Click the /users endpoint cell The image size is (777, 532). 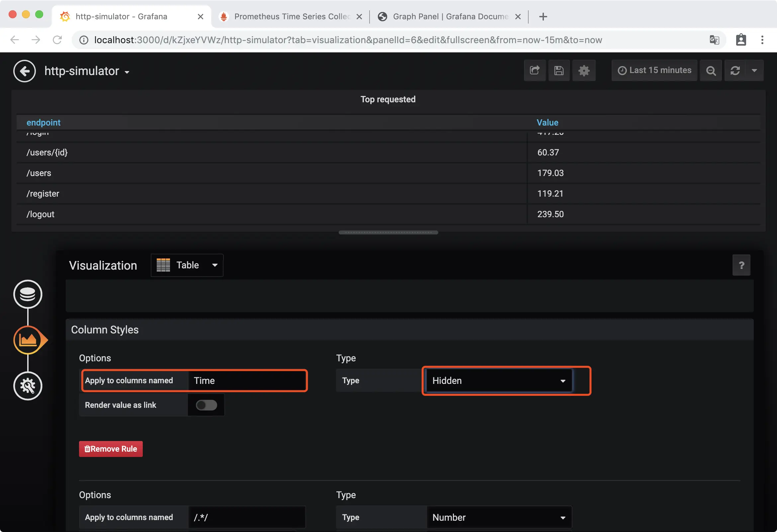pos(272,173)
